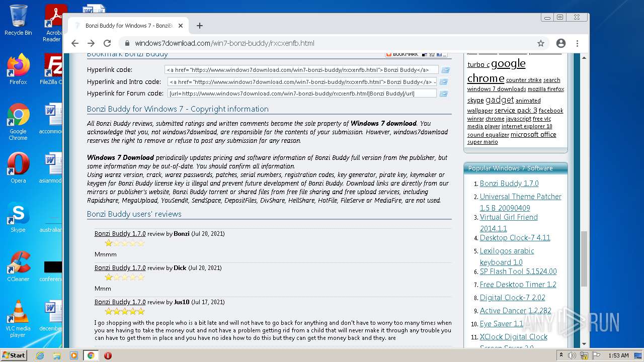The image size is (644, 362).
Task: Open Free Desktop Timer 1.2 link
Action: [x=518, y=285]
